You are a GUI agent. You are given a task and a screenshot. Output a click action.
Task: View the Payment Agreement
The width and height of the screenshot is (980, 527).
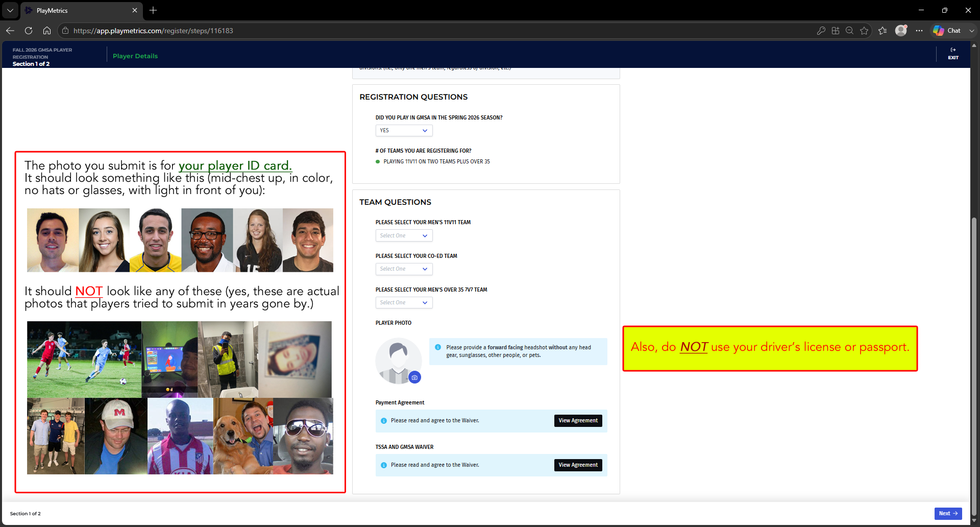coord(578,421)
